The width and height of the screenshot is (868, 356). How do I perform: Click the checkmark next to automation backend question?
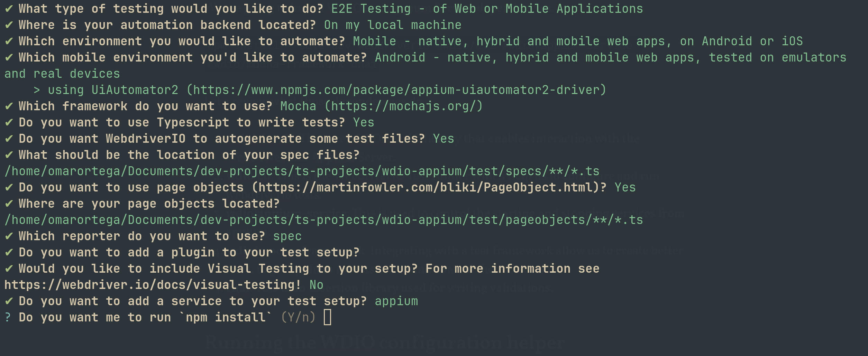(x=9, y=25)
